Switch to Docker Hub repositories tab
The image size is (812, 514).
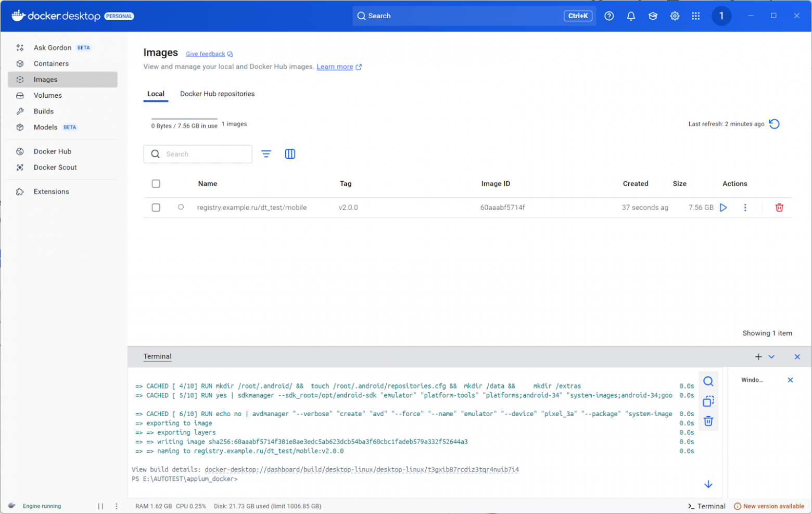pos(218,94)
